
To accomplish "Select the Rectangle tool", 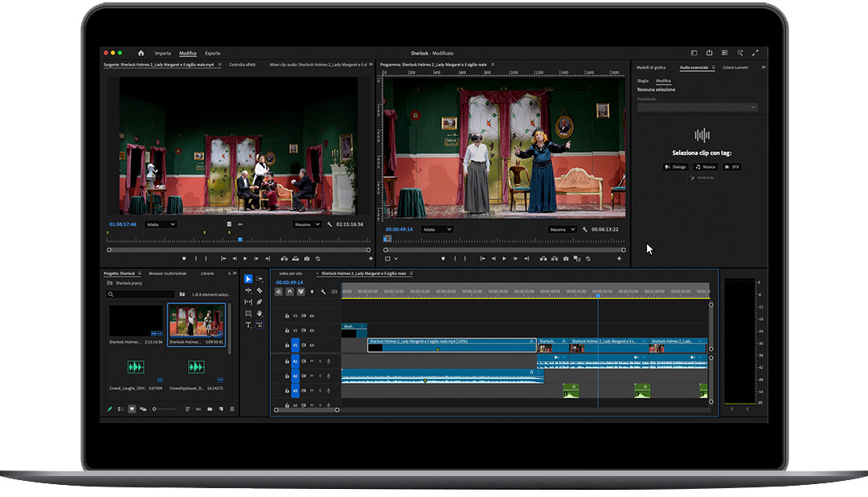I will [248, 314].
